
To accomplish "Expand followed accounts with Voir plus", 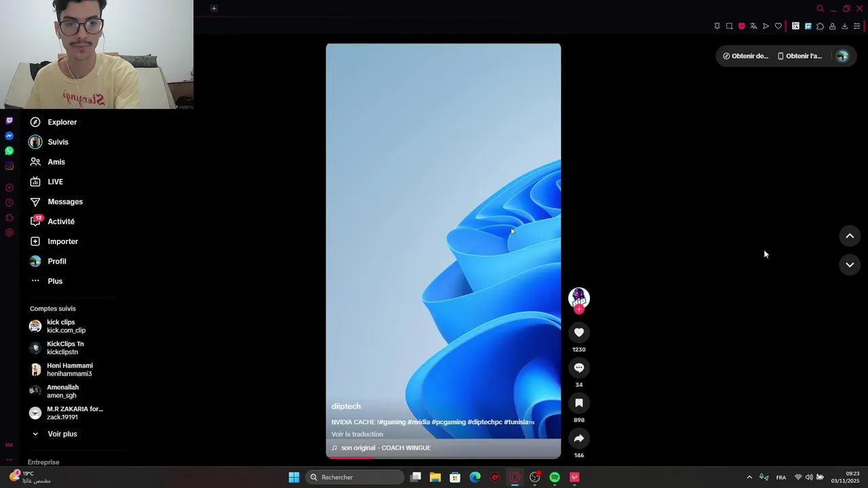I will 54,434.
